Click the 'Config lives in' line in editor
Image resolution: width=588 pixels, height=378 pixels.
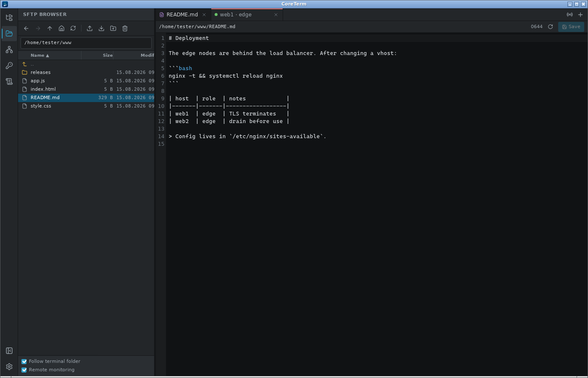247,136
